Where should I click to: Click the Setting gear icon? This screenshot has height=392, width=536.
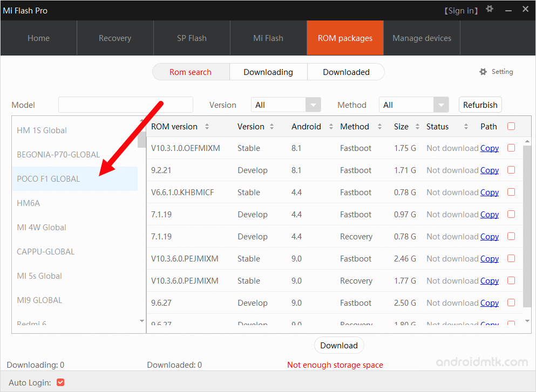click(483, 72)
